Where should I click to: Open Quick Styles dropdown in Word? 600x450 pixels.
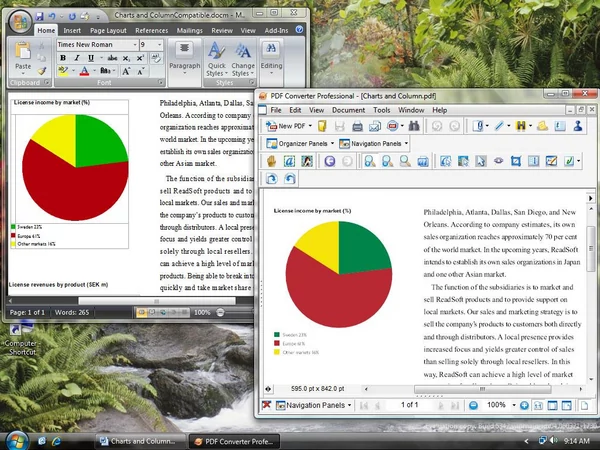point(217,59)
